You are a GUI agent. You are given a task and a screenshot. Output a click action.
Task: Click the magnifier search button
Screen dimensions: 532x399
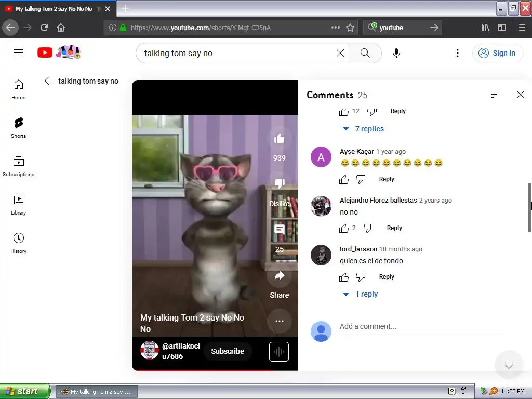(365, 53)
